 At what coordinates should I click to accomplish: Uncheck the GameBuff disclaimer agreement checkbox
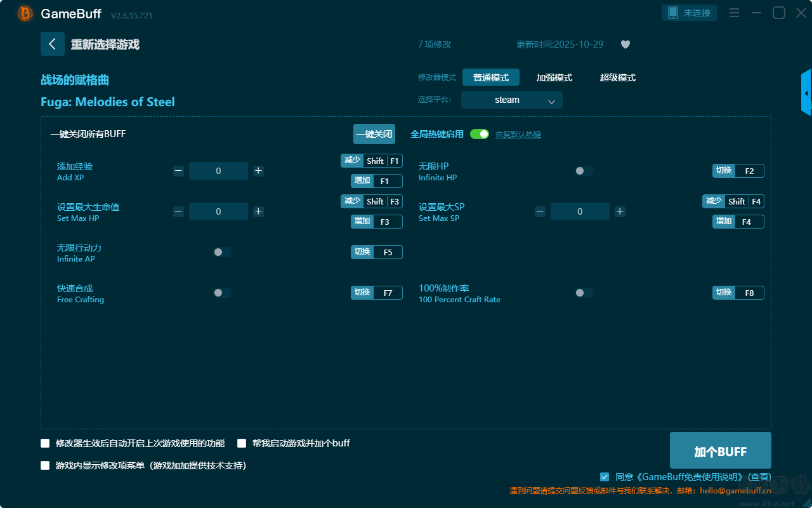605,477
